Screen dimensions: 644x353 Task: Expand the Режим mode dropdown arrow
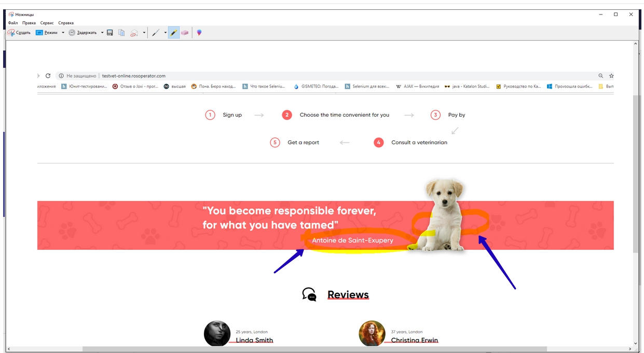click(x=63, y=33)
